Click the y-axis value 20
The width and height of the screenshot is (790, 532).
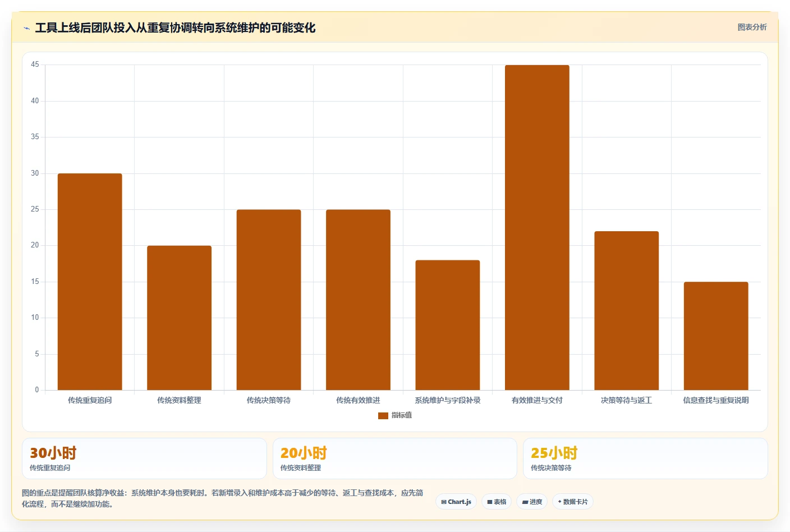(35, 245)
